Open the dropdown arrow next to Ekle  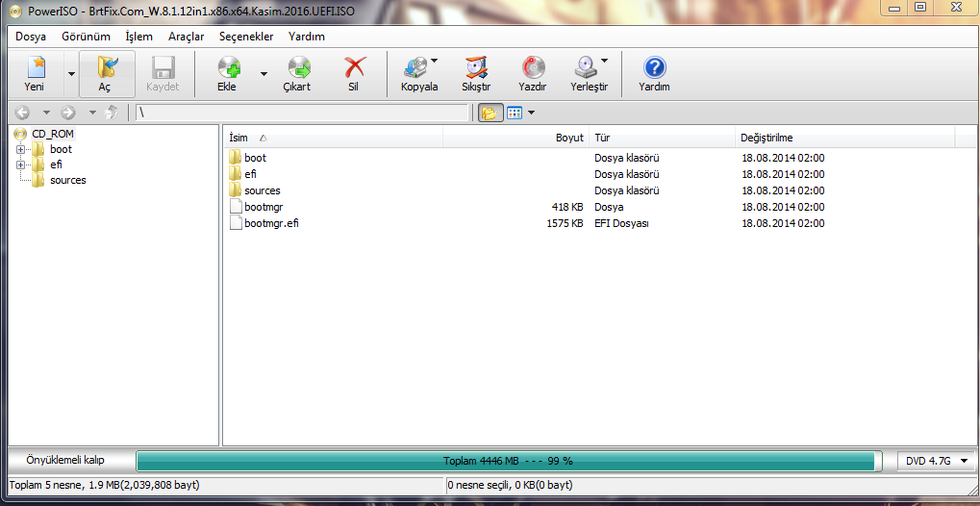(x=264, y=74)
